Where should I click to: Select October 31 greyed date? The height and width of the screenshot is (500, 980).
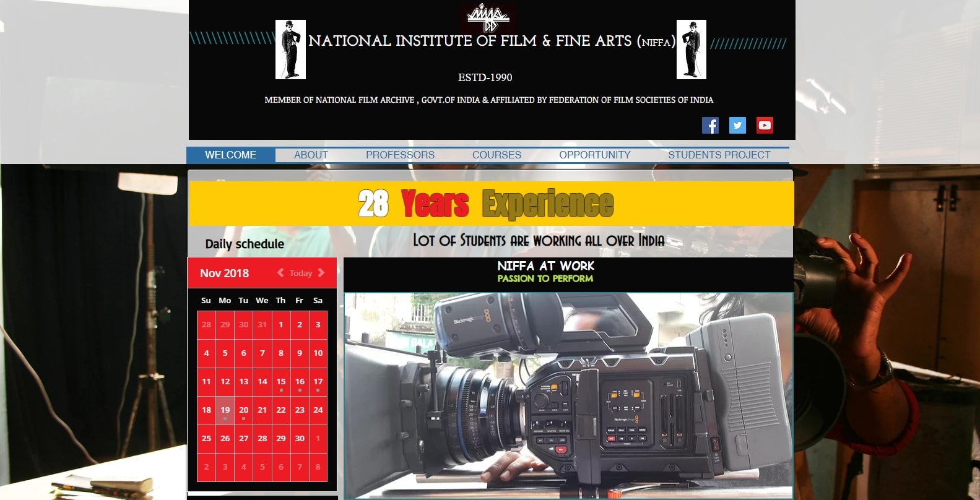pos(262,325)
